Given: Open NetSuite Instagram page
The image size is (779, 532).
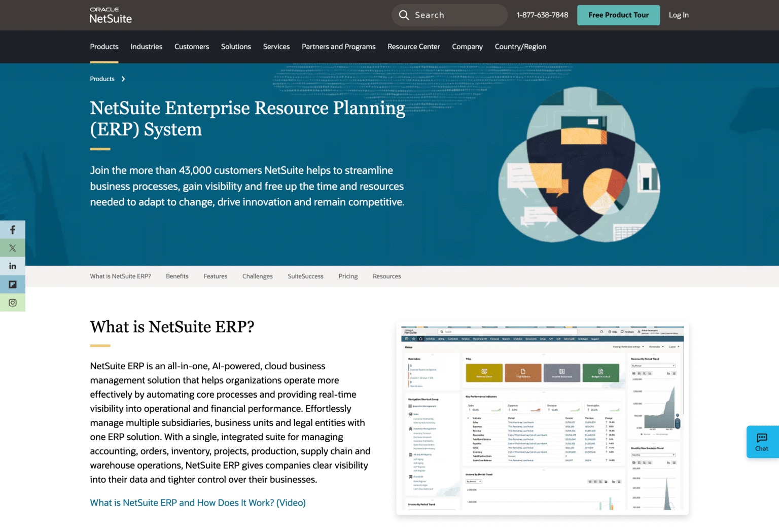Looking at the screenshot, I should [13, 303].
